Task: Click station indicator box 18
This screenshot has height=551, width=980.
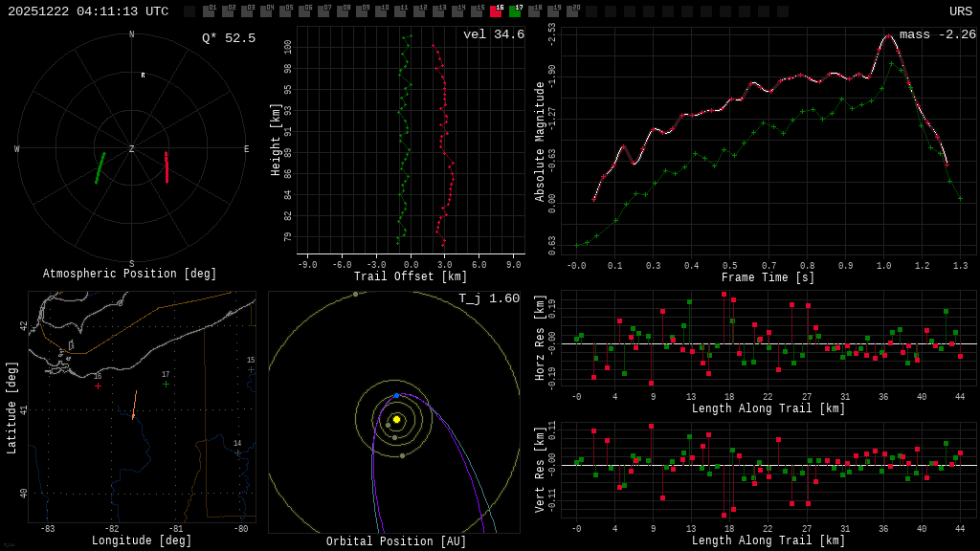Action: click(x=534, y=11)
